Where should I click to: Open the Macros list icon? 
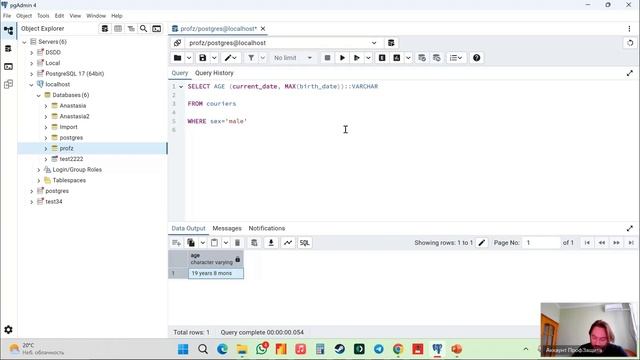click(456, 58)
